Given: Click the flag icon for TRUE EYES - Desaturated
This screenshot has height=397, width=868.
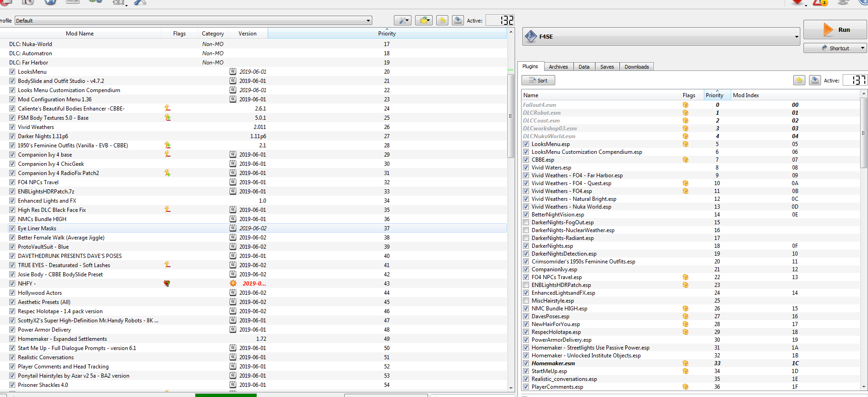Looking at the screenshot, I should 167,265.
